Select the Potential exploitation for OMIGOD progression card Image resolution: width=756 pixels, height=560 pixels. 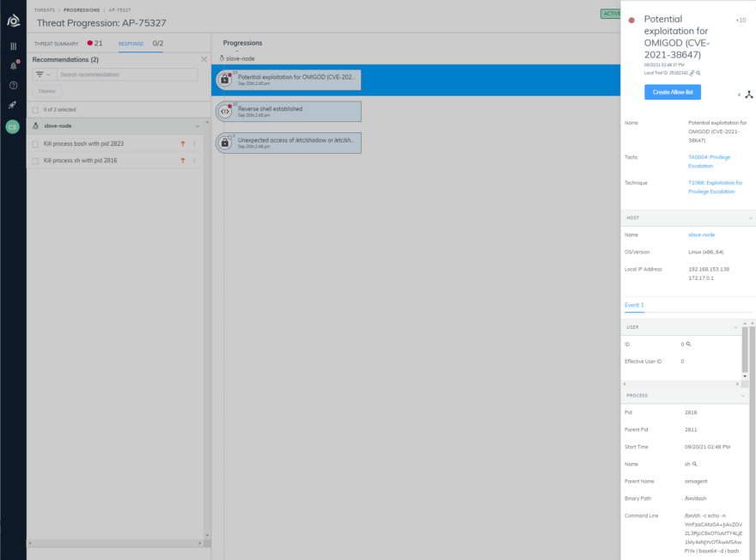289,80
